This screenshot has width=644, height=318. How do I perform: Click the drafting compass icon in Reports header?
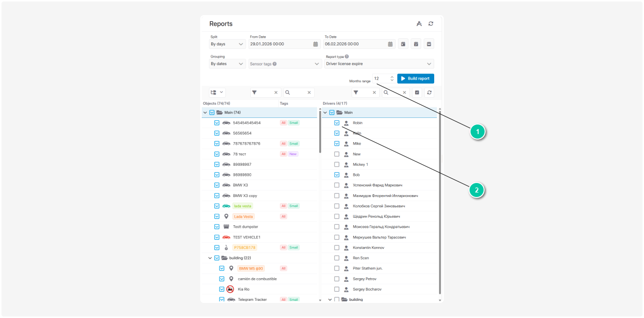coord(419,24)
